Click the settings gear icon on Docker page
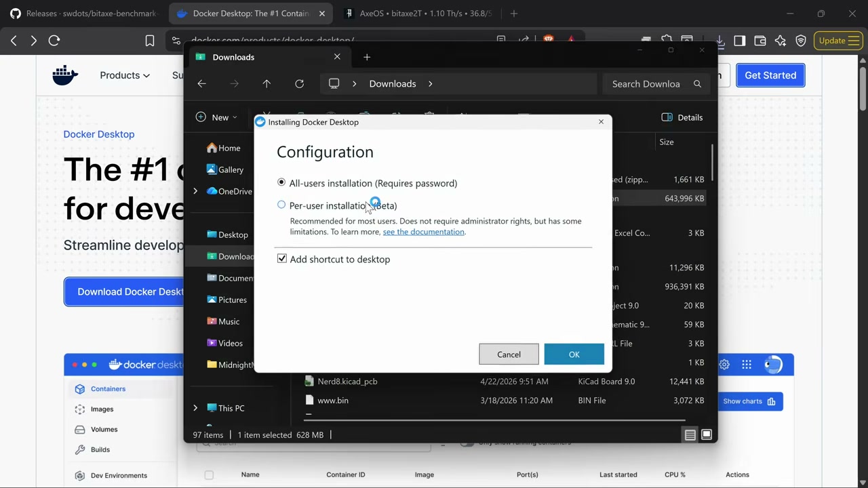This screenshot has width=868, height=488. [724, 365]
